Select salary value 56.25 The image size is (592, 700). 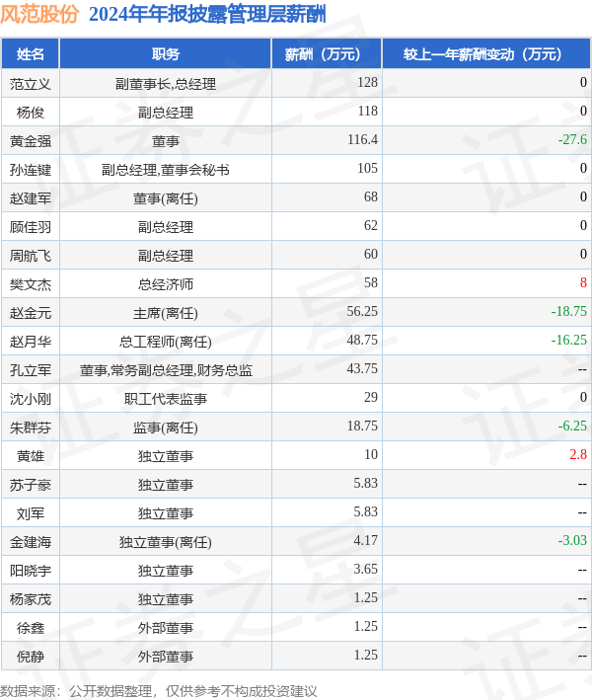coord(362,311)
